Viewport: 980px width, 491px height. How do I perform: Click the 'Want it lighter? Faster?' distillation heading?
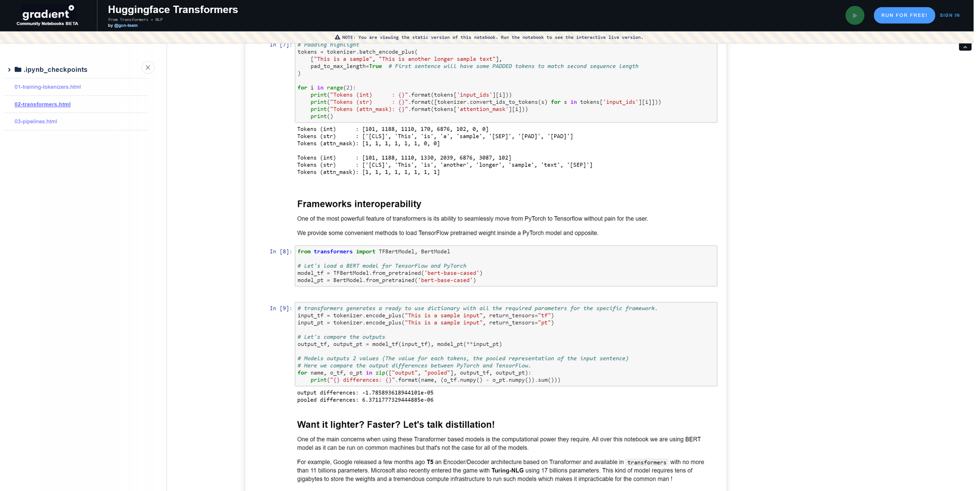(x=396, y=424)
